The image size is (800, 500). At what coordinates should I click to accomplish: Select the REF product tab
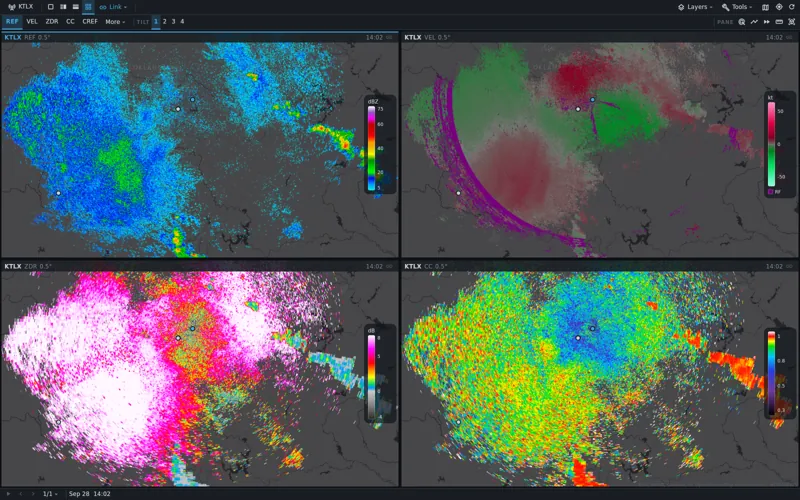[x=12, y=22]
